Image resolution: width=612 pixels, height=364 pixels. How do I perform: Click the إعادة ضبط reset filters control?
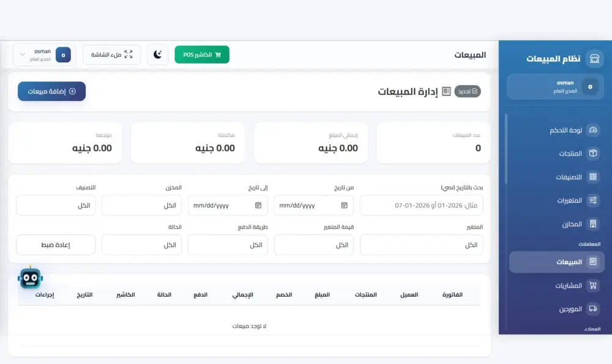click(x=55, y=244)
